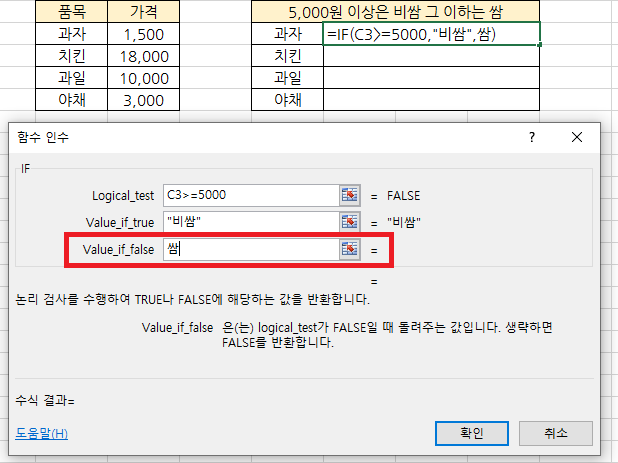
Task: Open the 도움말(H) link
Action: (x=41, y=433)
